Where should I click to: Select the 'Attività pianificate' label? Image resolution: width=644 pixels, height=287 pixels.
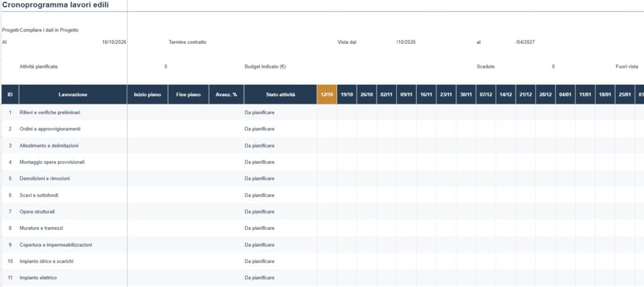click(x=38, y=67)
